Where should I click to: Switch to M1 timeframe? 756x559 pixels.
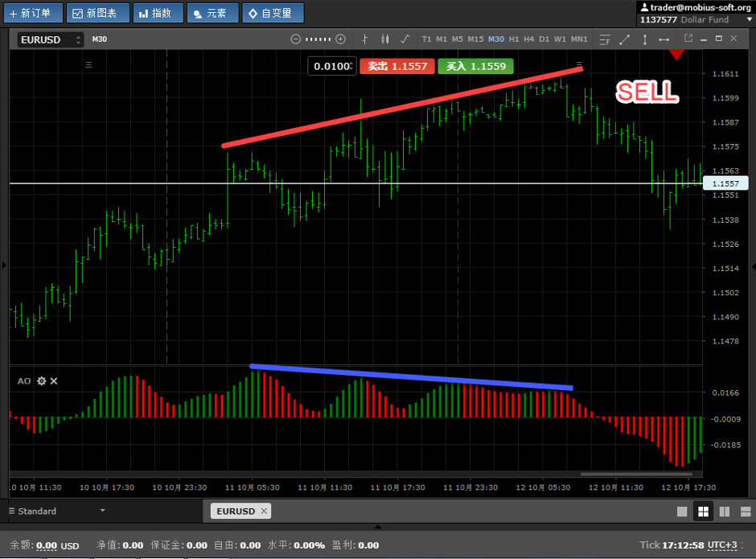pyautogui.click(x=442, y=39)
